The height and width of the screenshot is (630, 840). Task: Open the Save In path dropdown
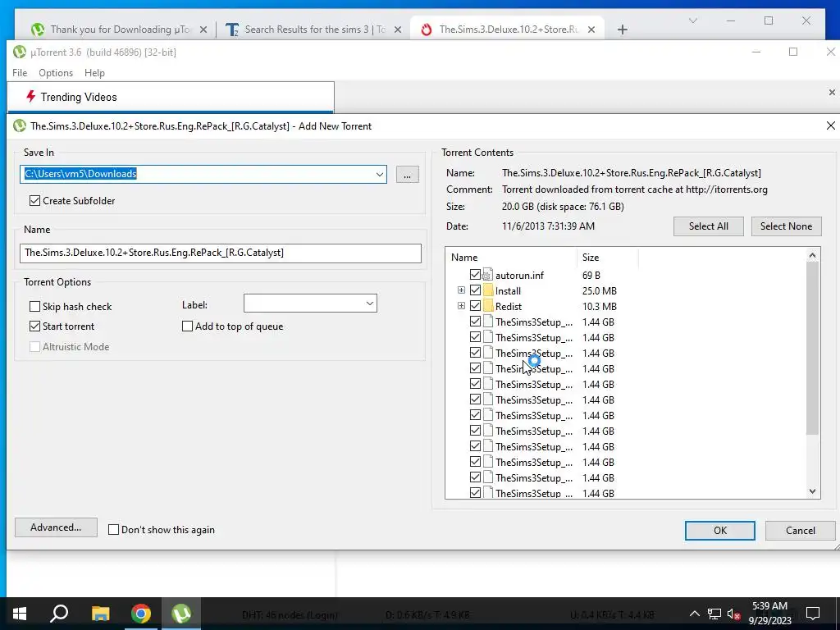point(379,174)
